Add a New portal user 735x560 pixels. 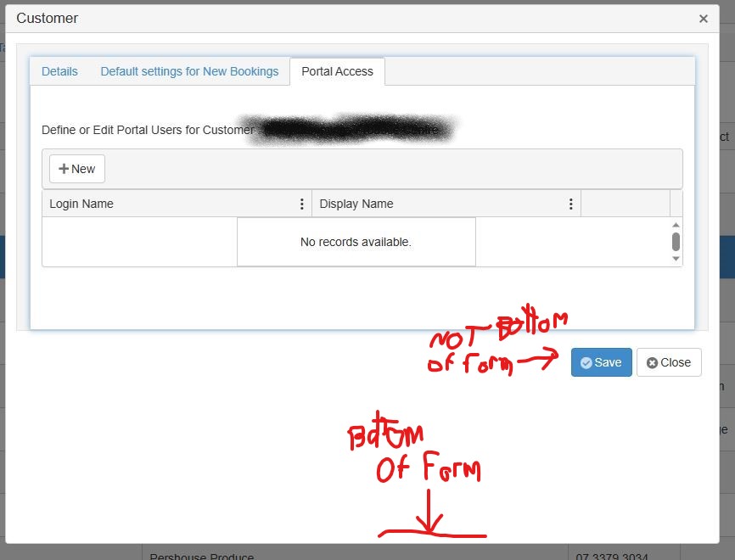77,169
